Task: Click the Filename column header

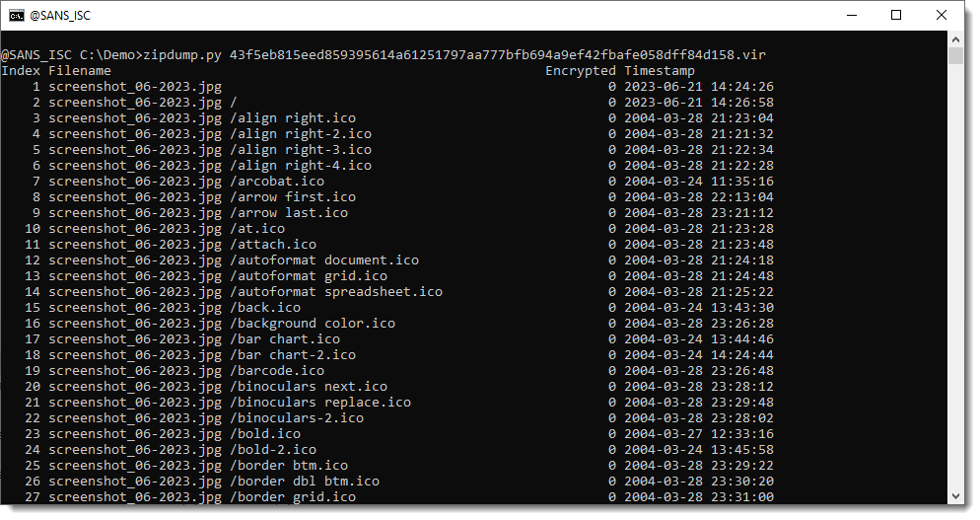Action: click(80, 71)
